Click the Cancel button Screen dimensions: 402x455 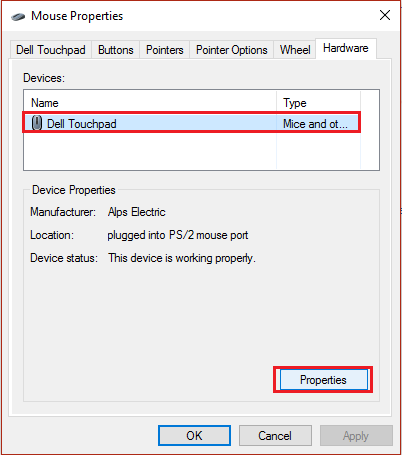(x=275, y=435)
